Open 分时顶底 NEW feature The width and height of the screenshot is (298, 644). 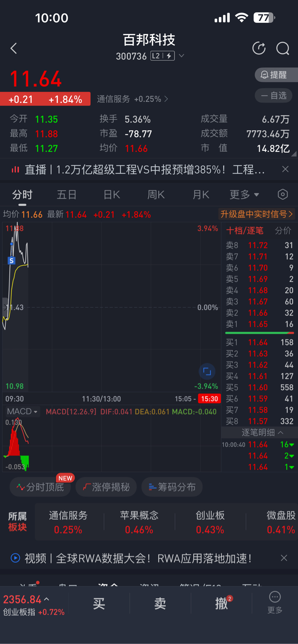point(40,487)
